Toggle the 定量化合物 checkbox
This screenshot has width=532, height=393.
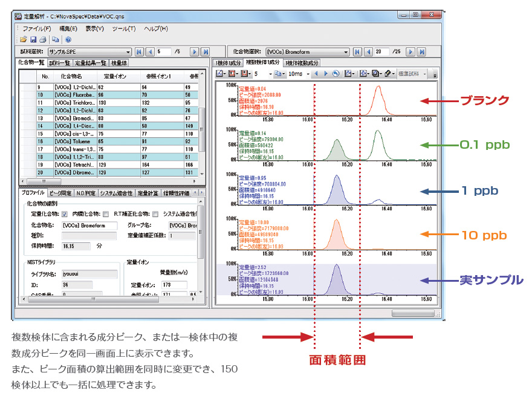65,214
